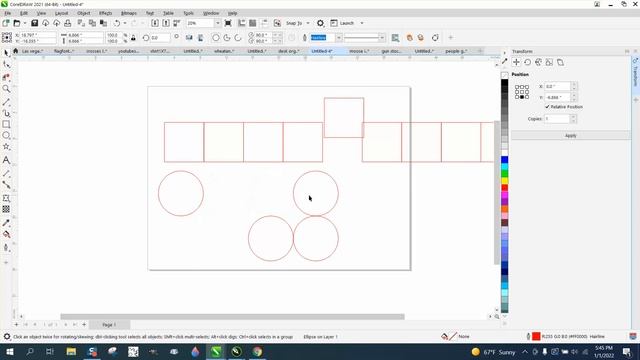Click the horizontal scrollbar of the canvas

coord(232,317)
